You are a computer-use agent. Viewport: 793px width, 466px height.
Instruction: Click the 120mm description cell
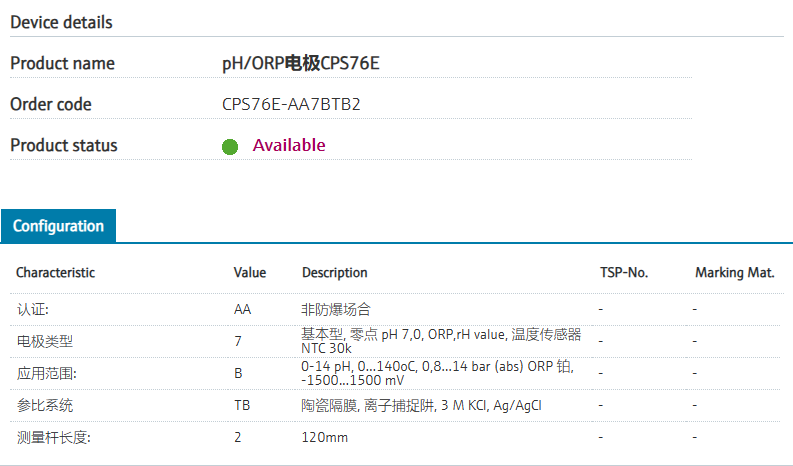pyautogui.click(x=324, y=438)
